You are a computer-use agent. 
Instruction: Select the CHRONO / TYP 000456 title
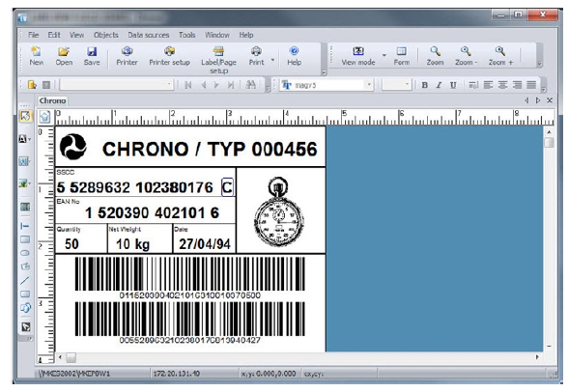click(x=210, y=149)
